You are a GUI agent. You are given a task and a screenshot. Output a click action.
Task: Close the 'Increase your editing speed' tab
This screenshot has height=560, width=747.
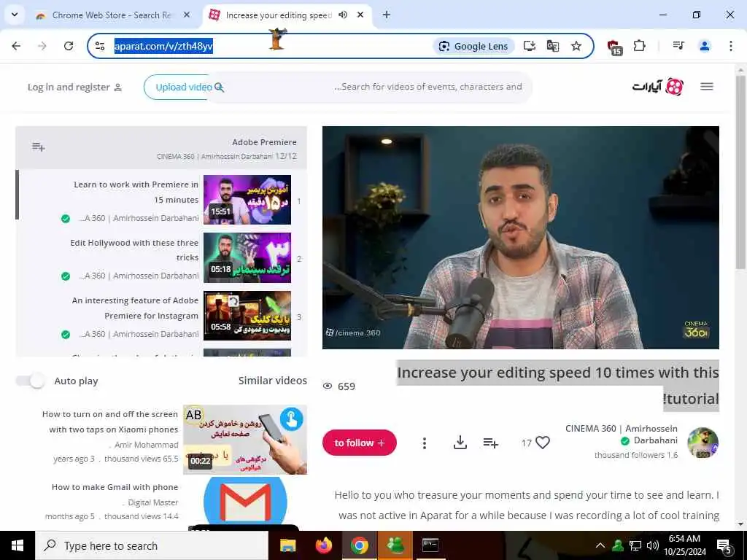[360, 15]
